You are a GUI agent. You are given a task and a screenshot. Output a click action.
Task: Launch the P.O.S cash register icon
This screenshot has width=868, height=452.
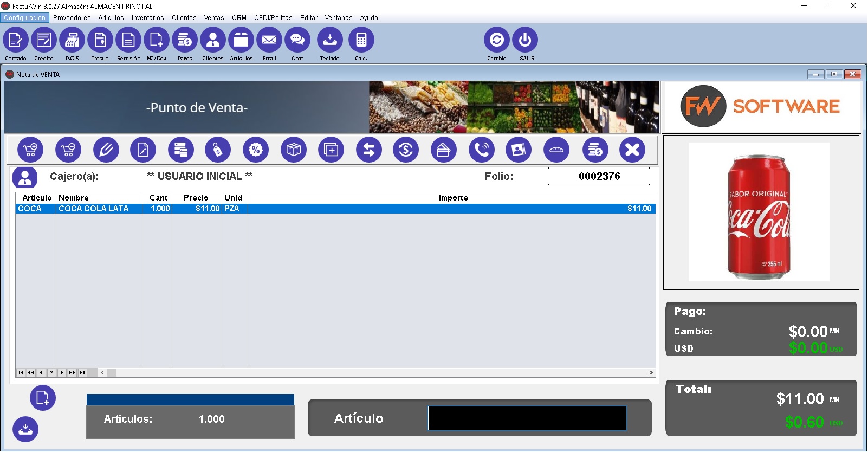[72, 40]
